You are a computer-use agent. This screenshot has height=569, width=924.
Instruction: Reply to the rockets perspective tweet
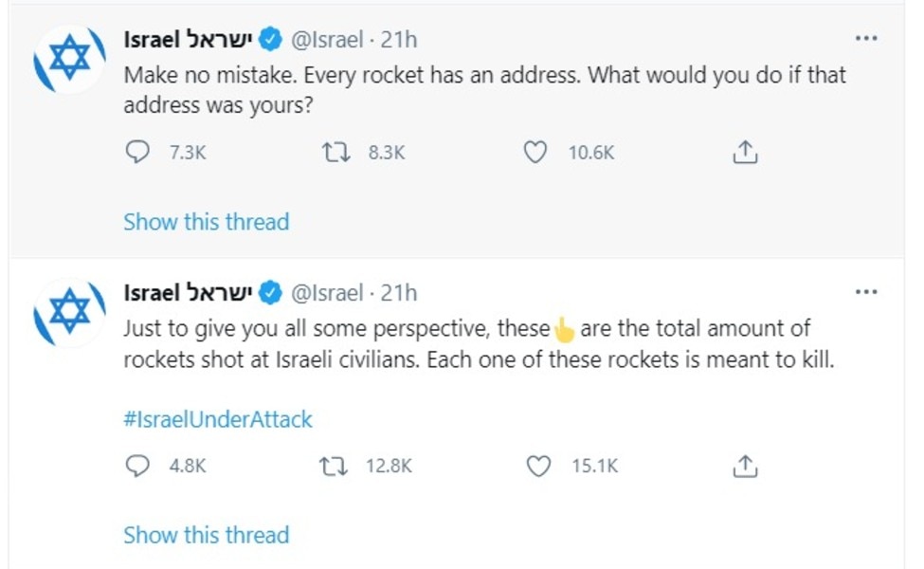[x=138, y=466]
